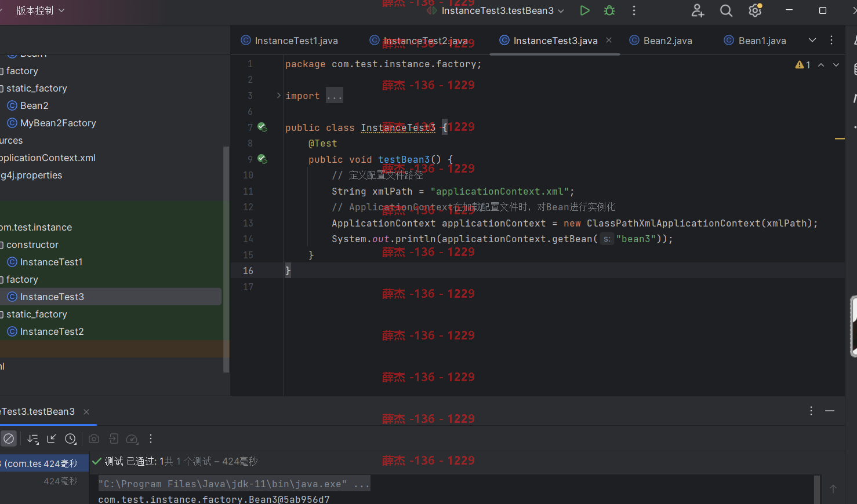This screenshot has height=504, width=857.
Task: Start debugging with the green bug icon
Action: tap(609, 10)
